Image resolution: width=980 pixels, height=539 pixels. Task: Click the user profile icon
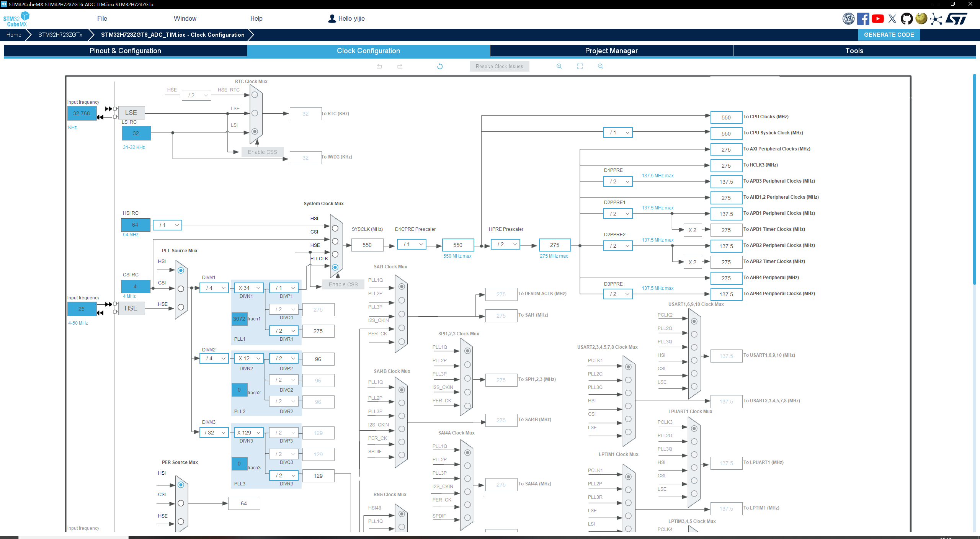tap(332, 18)
